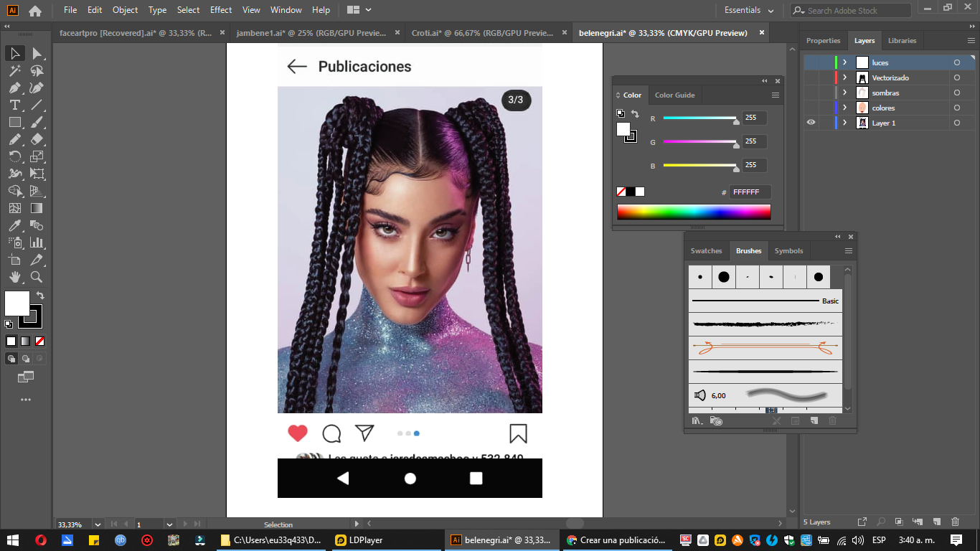Viewport: 980px width, 551px height.
Task: Select the Hand tool
Action: (14, 277)
